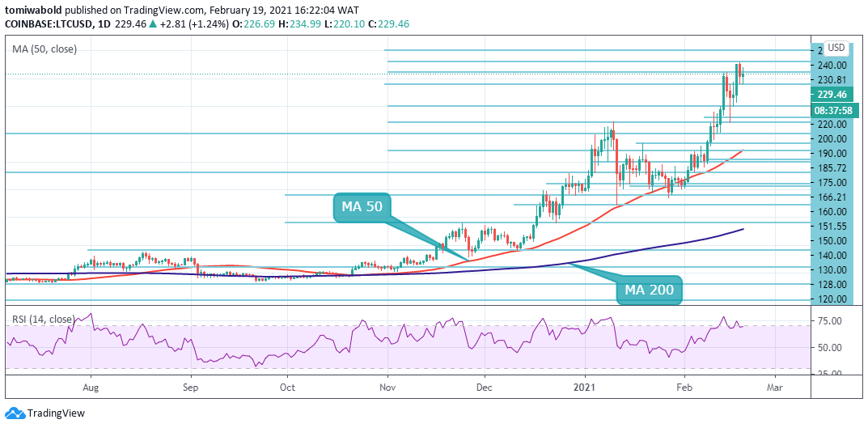
Task: Click the 160.00 price axis label
Action: [x=832, y=211]
